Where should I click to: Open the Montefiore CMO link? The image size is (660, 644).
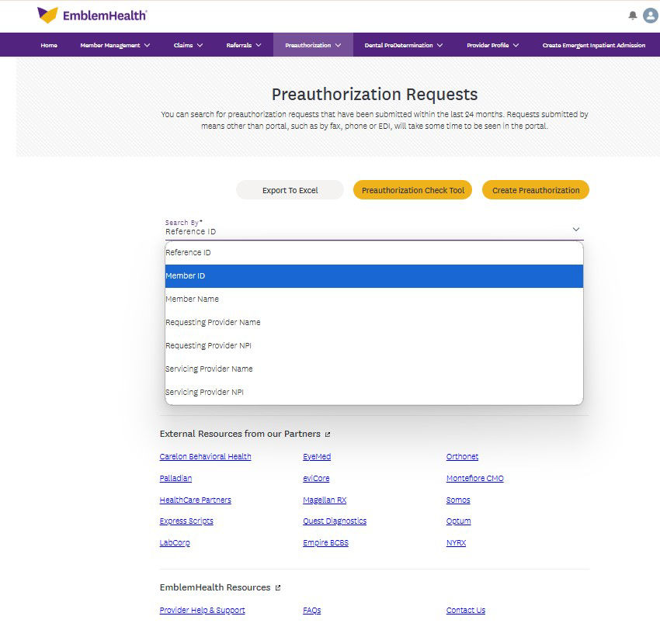[x=474, y=478]
